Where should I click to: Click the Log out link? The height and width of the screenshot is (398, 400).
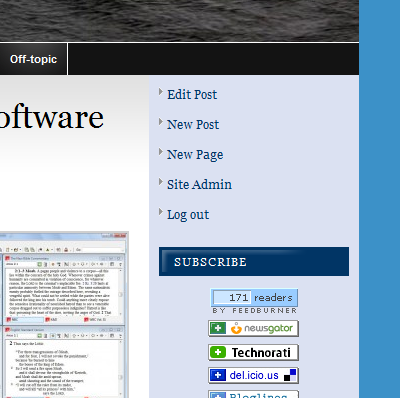pyautogui.click(x=188, y=215)
